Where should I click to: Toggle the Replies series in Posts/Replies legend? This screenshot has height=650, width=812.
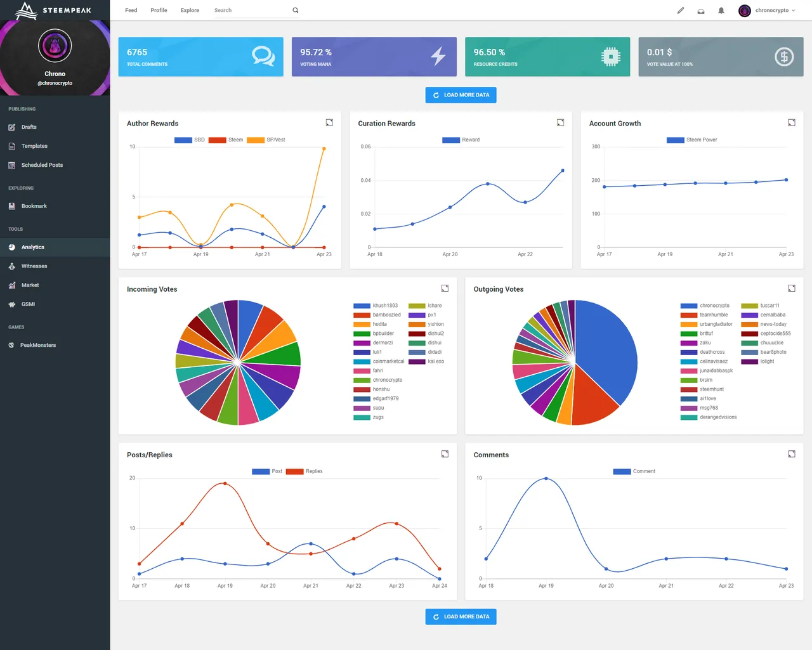[x=304, y=471]
